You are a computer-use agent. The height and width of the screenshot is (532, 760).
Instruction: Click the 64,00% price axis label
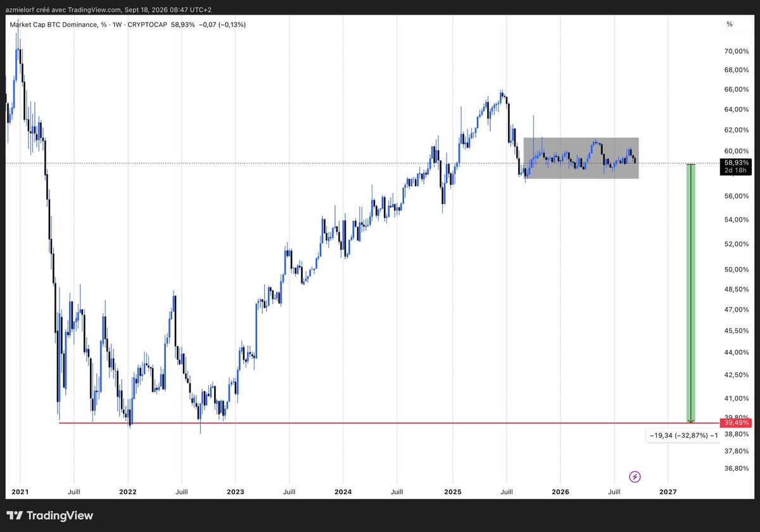click(737, 110)
